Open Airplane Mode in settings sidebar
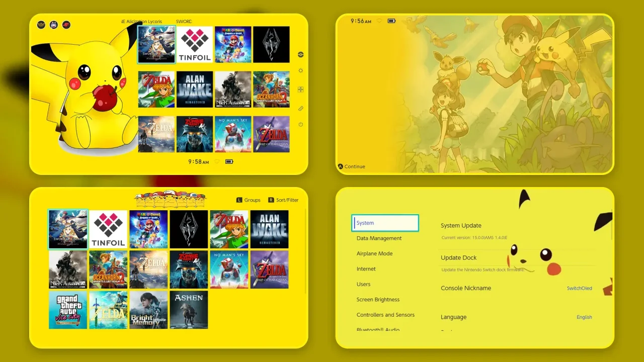Image resolution: width=644 pixels, height=362 pixels. pos(374,253)
